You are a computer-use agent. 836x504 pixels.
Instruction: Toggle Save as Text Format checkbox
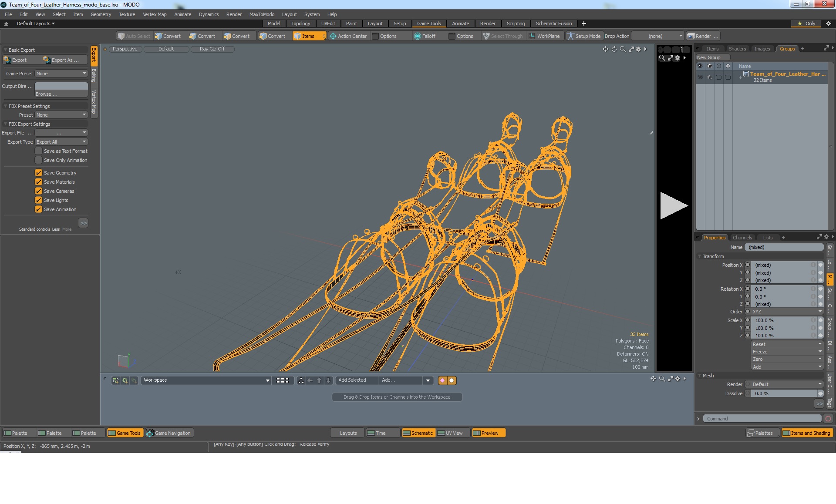click(39, 151)
